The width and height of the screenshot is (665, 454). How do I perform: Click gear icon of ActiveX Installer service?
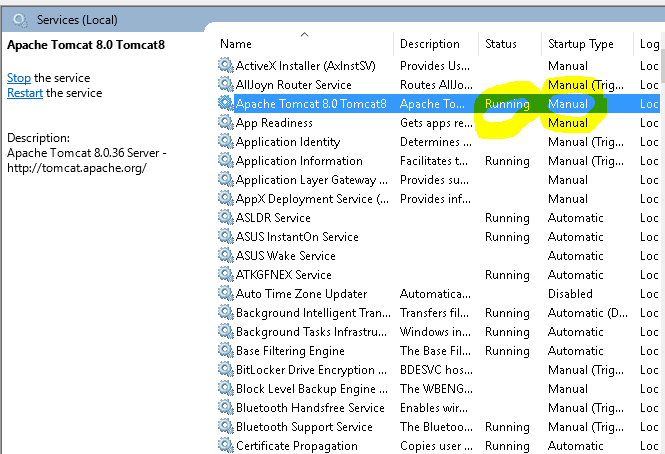coord(226,66)
